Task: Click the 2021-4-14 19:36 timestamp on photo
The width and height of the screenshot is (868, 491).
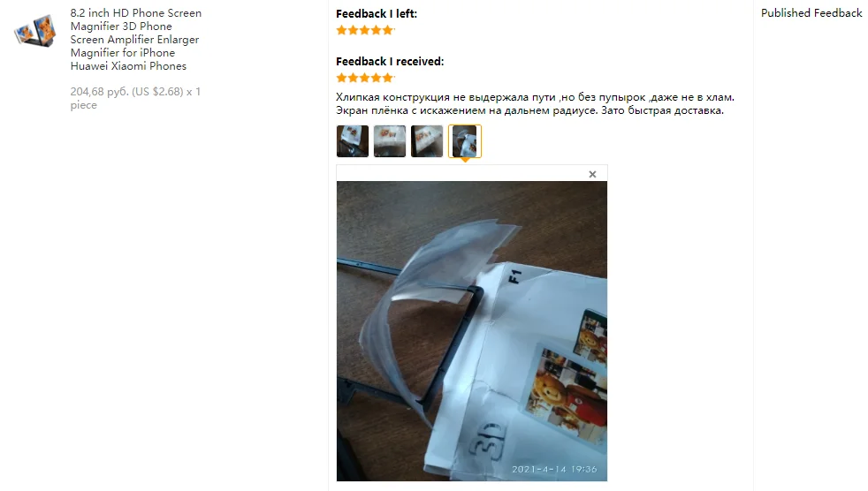Action: [x=554, y=469]
